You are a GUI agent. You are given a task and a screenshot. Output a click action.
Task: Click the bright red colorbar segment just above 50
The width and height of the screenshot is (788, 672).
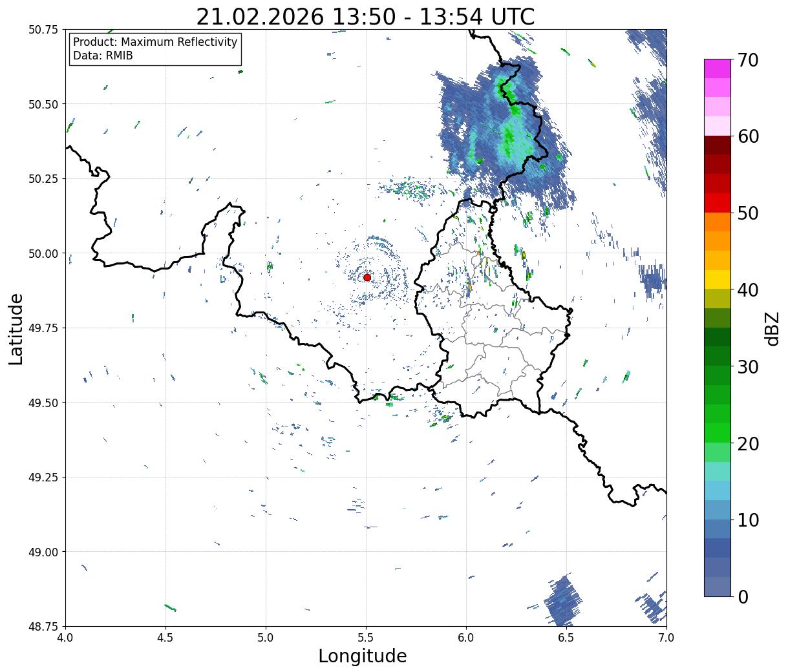[x=718, y=203]
